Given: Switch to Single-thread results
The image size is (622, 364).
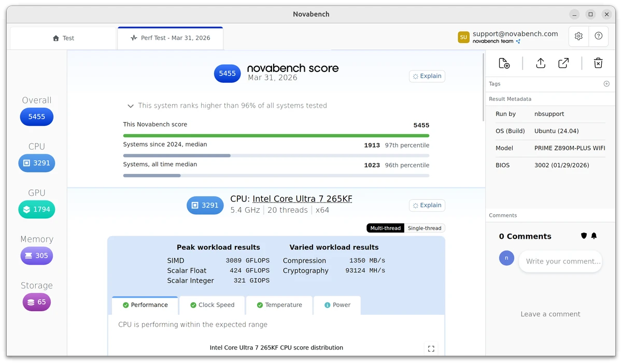Looking at the screenshot, I should [x=425, y=228].
